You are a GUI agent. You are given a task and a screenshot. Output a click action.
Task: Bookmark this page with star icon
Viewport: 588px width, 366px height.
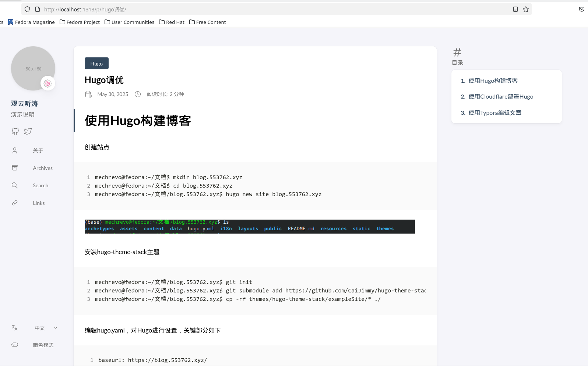(526, 9)
